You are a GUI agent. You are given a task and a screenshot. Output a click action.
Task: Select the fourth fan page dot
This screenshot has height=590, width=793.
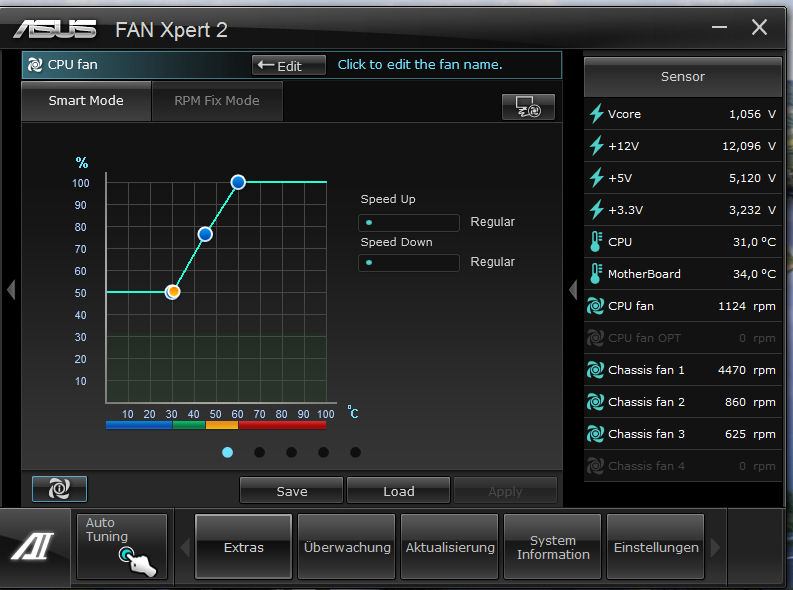coord(324,452)
